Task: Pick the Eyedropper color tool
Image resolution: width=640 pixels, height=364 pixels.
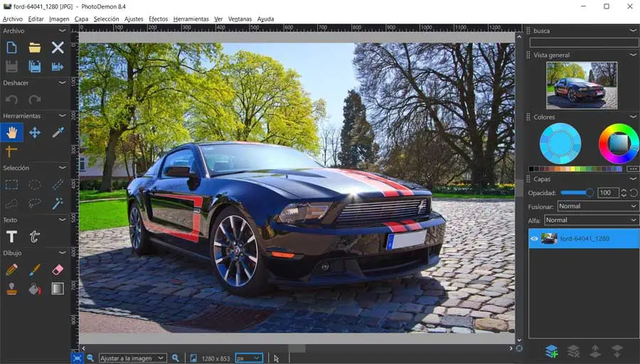Action: pyautogui.click(x=58, y=132)
